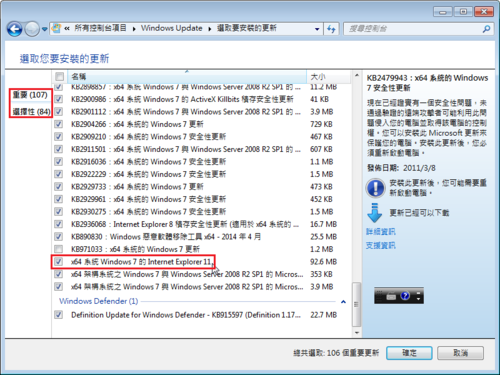This screenshot has width=500, height=375.
Task: Click folder icon on the floating toolbar
Action: tap(391, 296)
